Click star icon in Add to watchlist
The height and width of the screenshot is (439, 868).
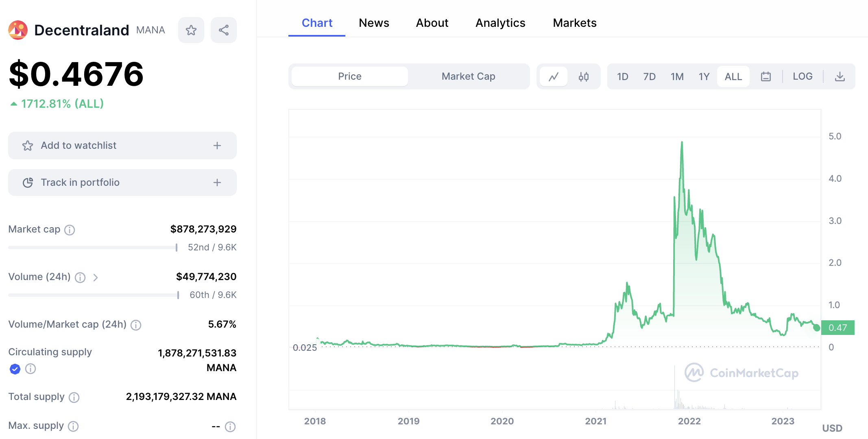click(x=28, y=146)
